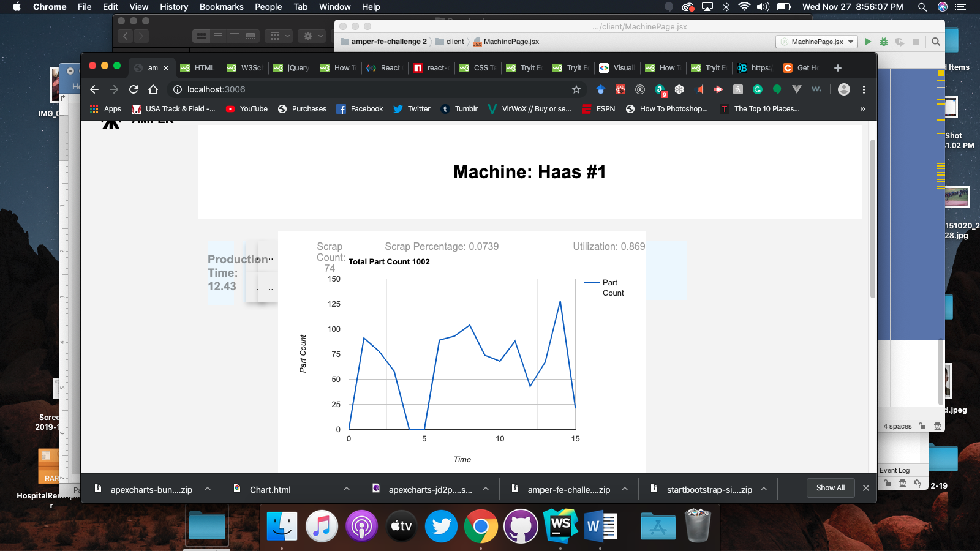This screenshot has height=551, width=980.
Task: Switch to the CSS tab
Action: (x=478, y=68)
